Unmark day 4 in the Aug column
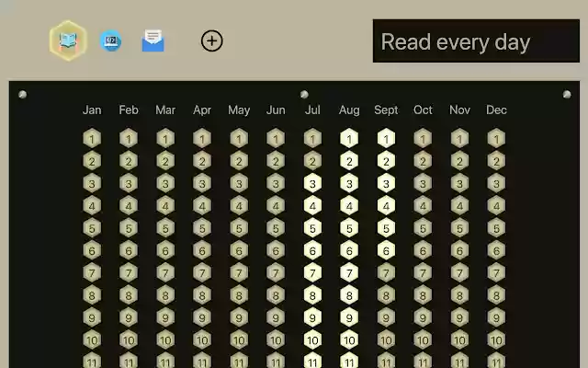 349,206
